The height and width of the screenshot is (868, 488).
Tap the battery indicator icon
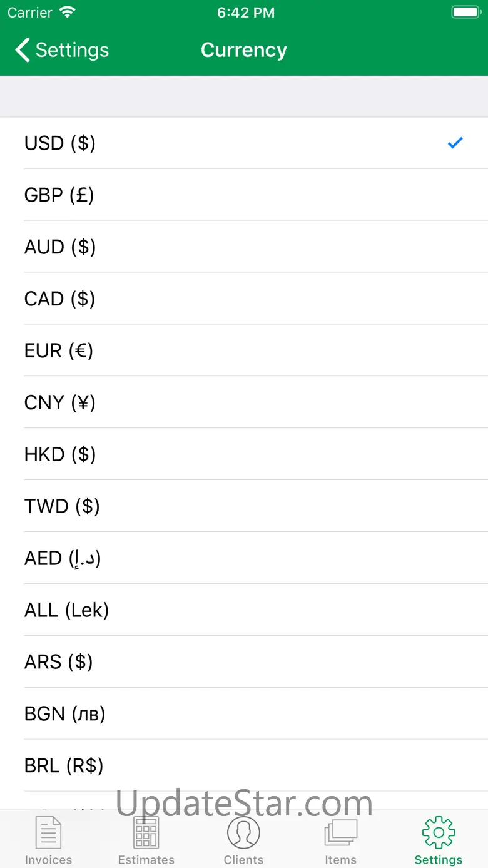point(465,13)
